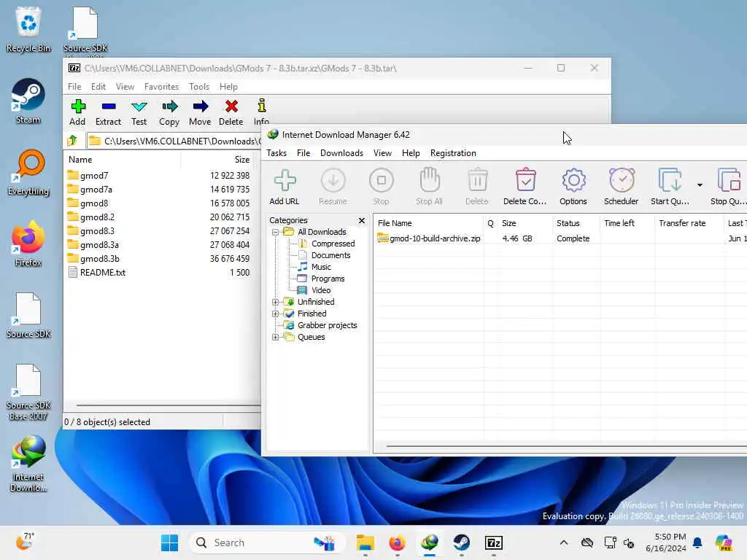Open the Registration menu in IDM

(x=453, y=153)
